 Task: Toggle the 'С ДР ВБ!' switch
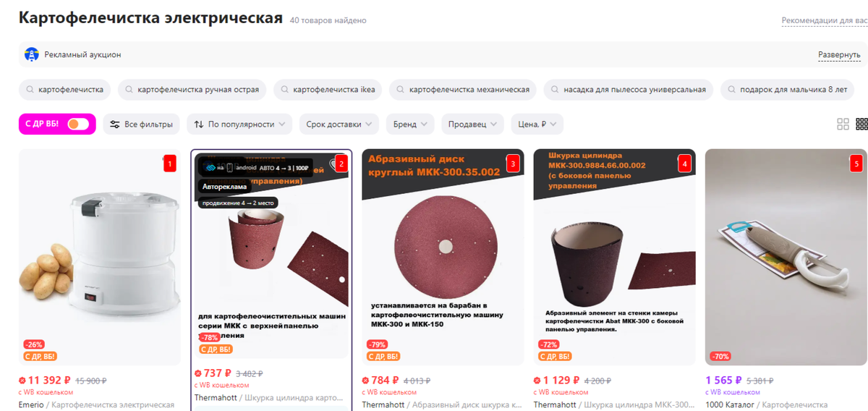click(x=77, y=124)
